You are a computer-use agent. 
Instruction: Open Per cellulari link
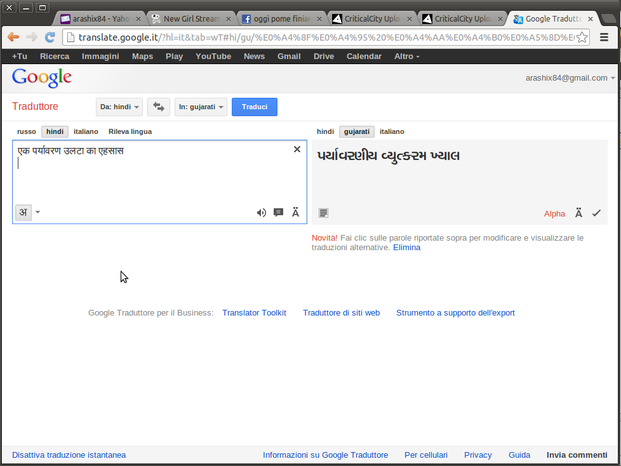tap(426, 455)
